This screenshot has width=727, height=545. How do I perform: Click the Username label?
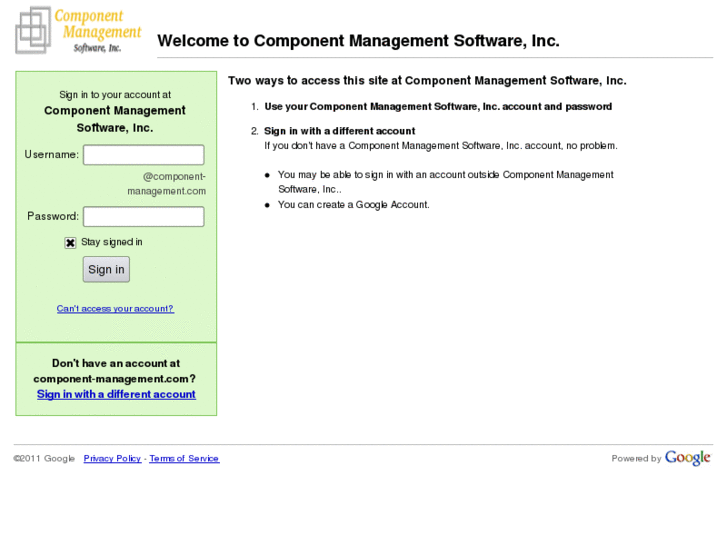pos(51,154)
